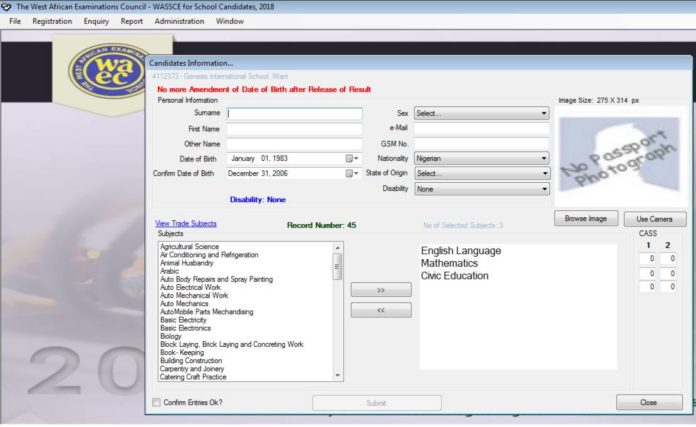Click CASS 1 score field for English Language
696x427 pixels.
tap(648, 259)
